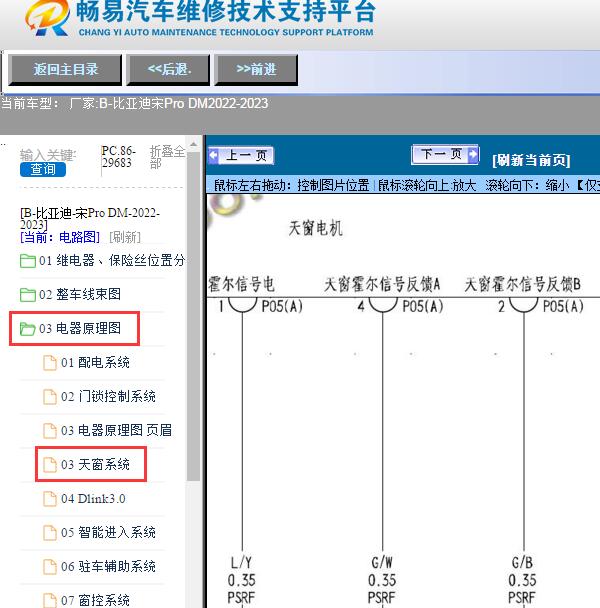Screen dimensions: 600x608
Task: Click the sidebar vertical scrollbar thumb
Action: click(193, 316)
